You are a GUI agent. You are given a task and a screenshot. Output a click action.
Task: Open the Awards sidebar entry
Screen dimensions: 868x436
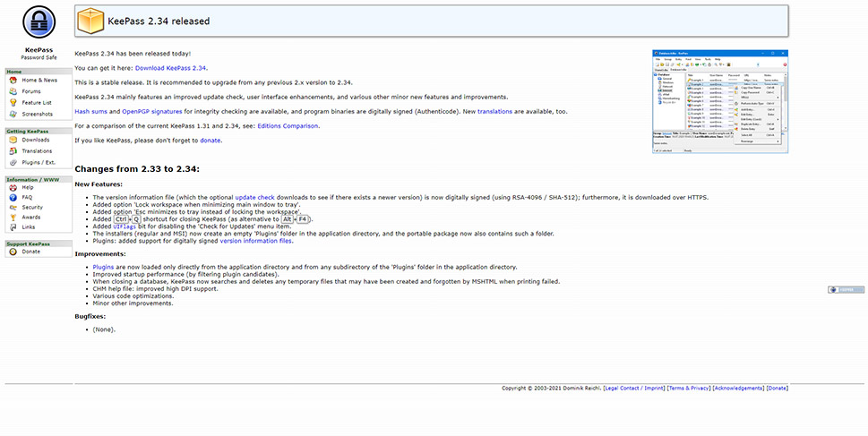(x=31, y=218)
